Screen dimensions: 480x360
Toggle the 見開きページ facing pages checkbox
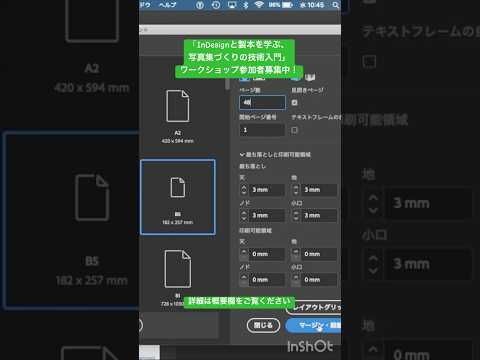(x=294, y=103)
